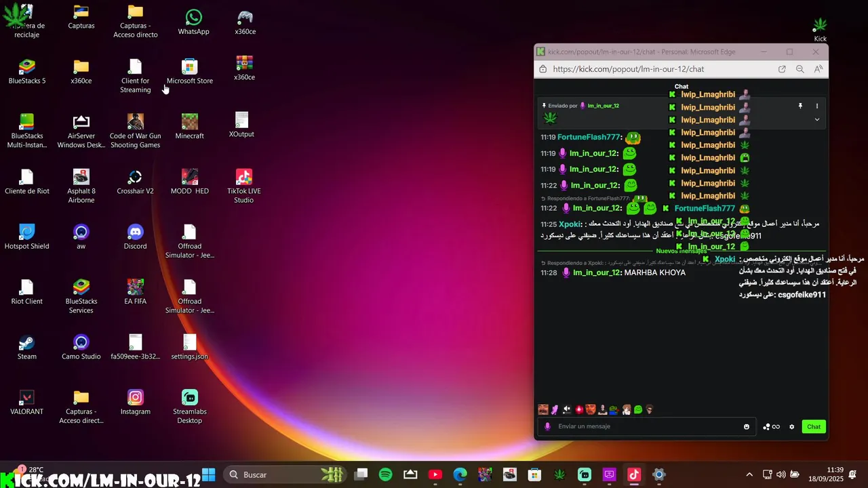Screen dimensions: 868x488
Task: Open the Instagram desktop shortcut
Action: click(136, 403)
